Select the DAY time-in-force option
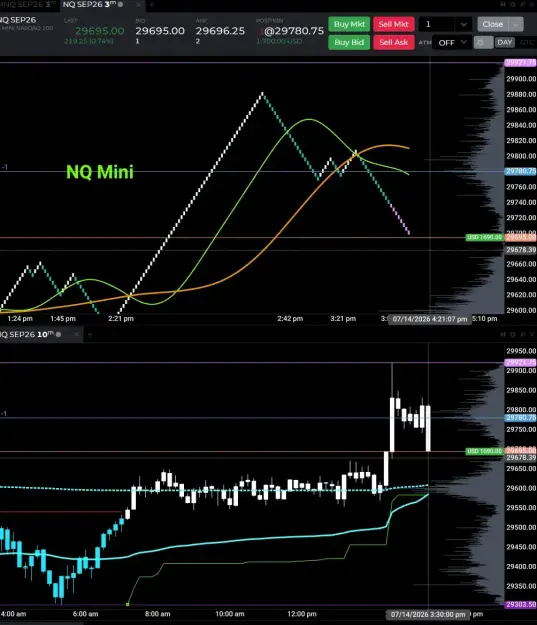 [x=504, y=42]
